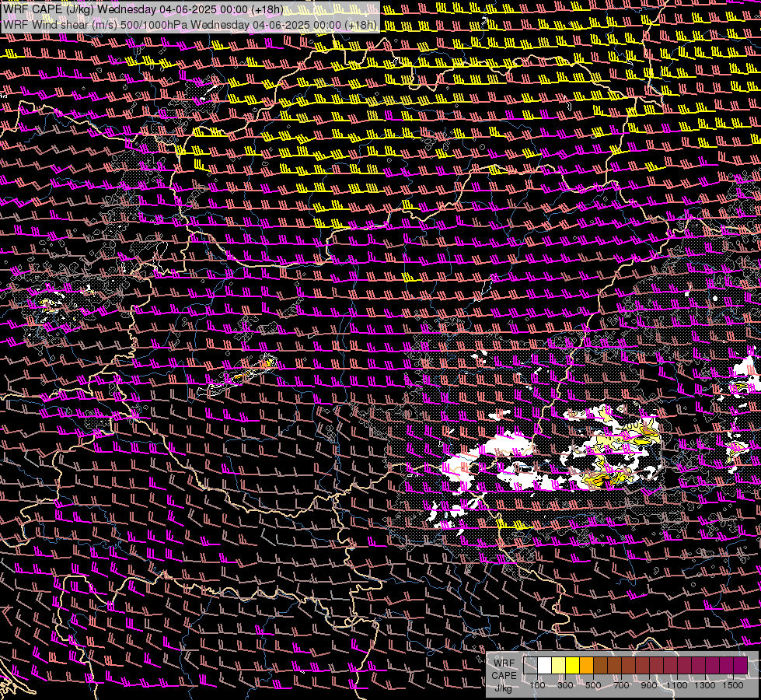This screenshot has width=761, height=700.
Task: Click the legend label 300
Action: pyautogui.click(x=565, y=685)
